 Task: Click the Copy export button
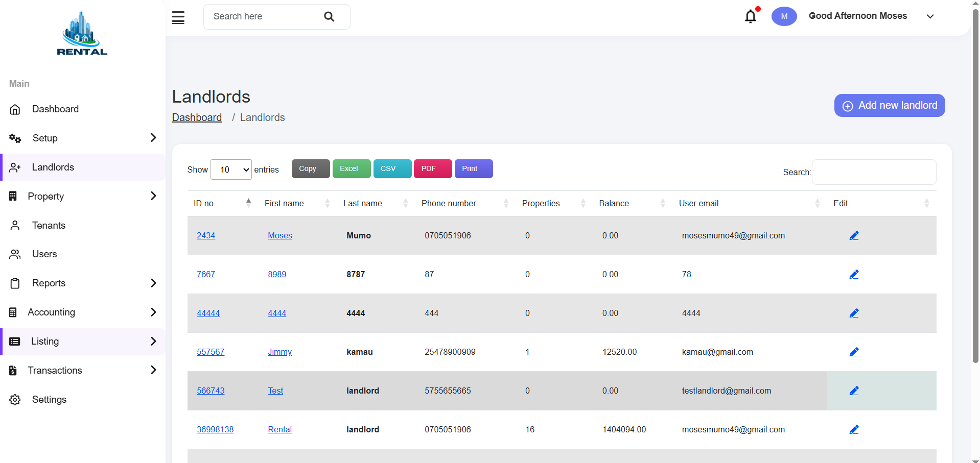point(311,169)
